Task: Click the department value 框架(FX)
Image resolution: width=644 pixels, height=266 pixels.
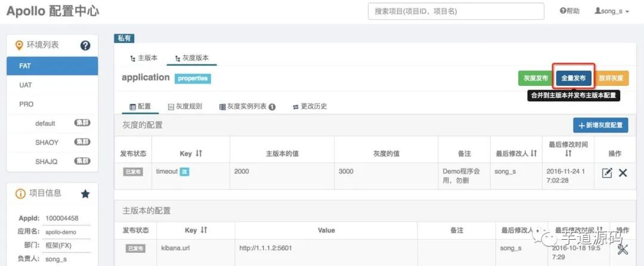Action: click(x=58, y=246)
